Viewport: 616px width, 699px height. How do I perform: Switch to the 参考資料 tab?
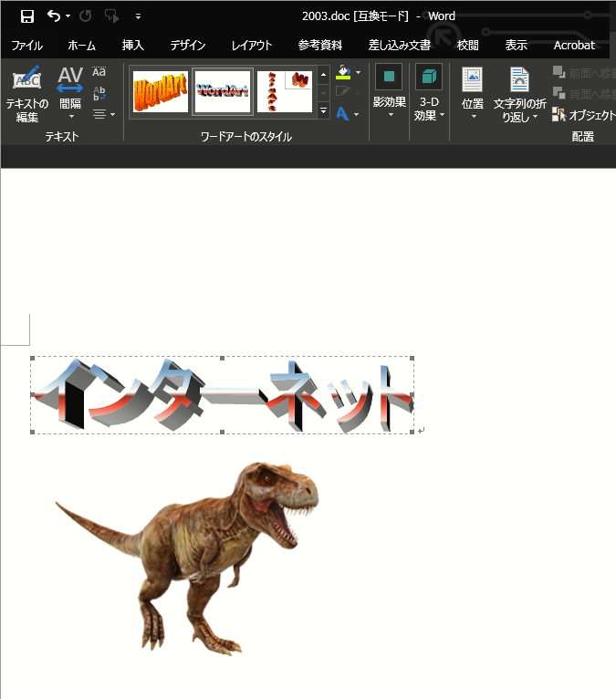pyautogui.click(x=320, y=45)
